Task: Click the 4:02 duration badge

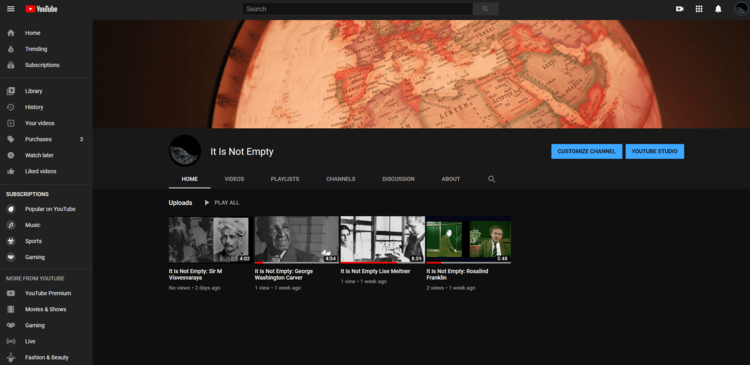Action: (x=244, y=258)
